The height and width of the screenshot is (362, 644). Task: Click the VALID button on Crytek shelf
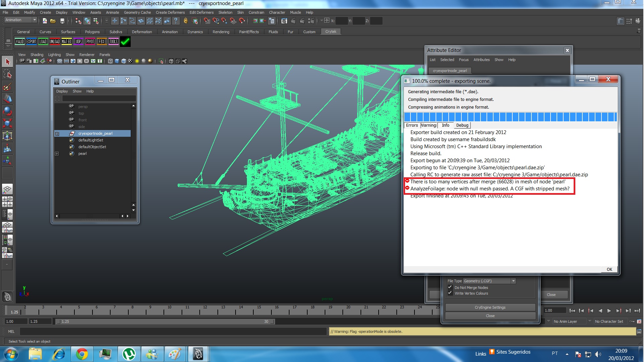[20, 42]
